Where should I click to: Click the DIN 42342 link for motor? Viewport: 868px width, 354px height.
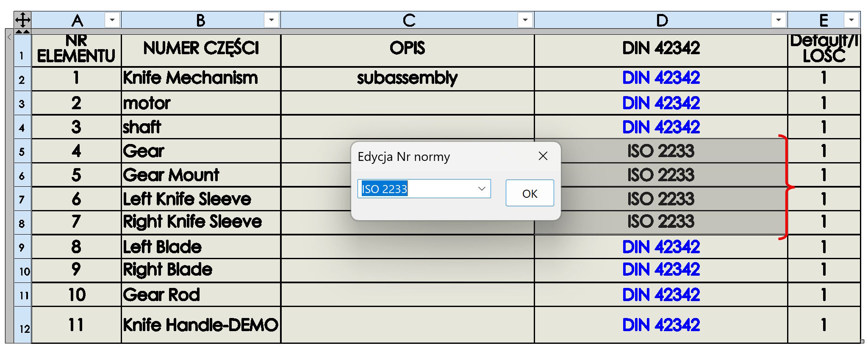coord(660,103)
